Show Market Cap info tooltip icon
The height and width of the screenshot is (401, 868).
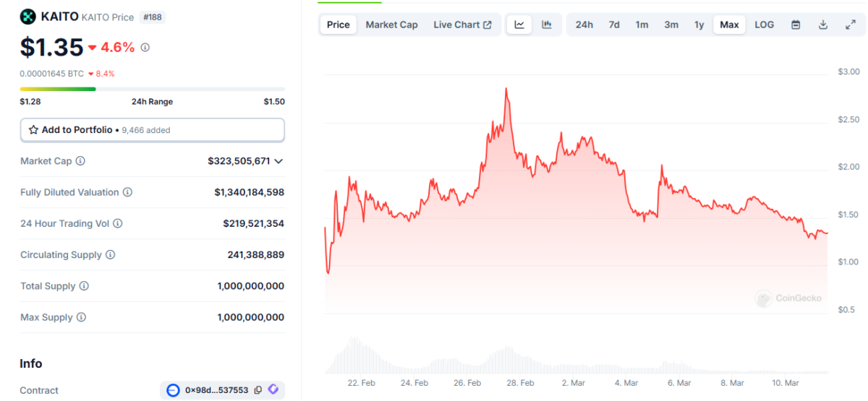click(80, 161)
